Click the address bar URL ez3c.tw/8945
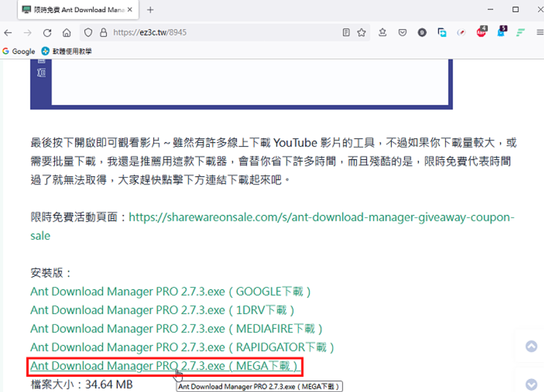This screenshot has width=544, height=392. tap(150, 32)
